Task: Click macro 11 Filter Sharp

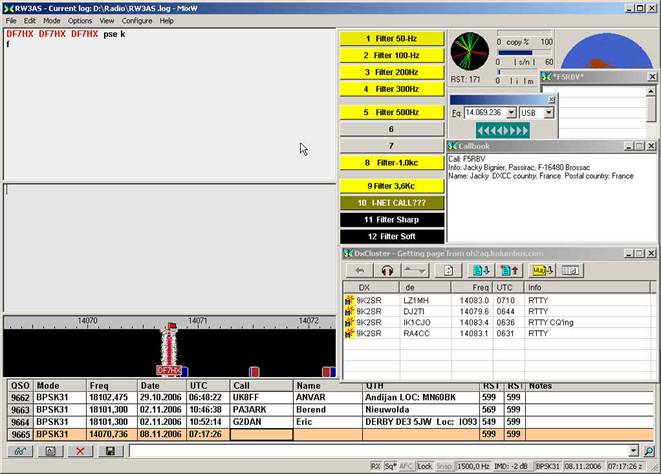Action: pos(392,220)
